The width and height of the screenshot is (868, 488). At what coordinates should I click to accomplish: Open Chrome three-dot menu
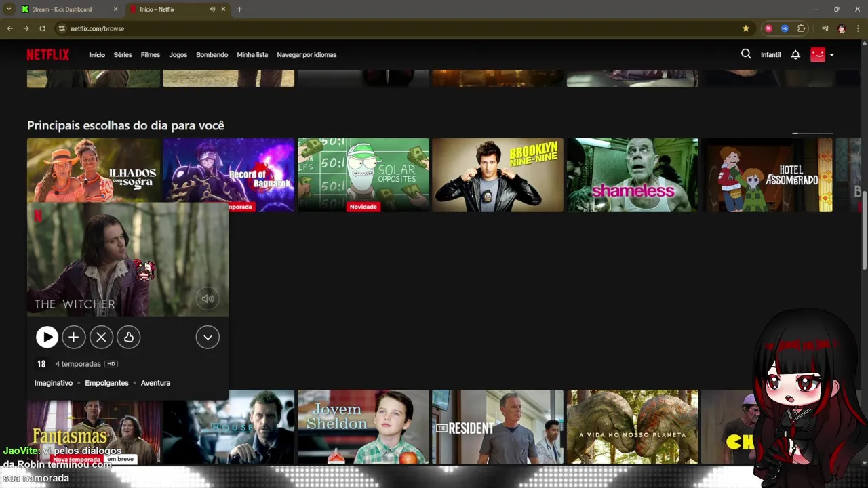(x=859, y=28)
